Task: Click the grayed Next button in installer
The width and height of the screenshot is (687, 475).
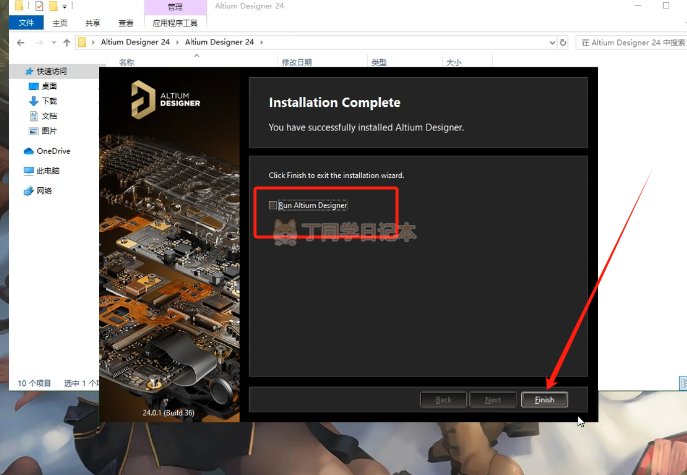Action: 493,400
